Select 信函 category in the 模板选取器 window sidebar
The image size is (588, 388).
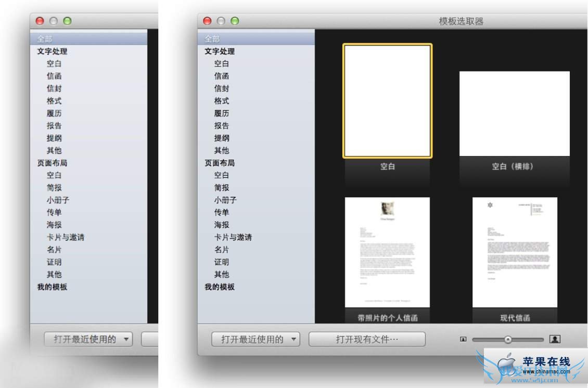222,76
